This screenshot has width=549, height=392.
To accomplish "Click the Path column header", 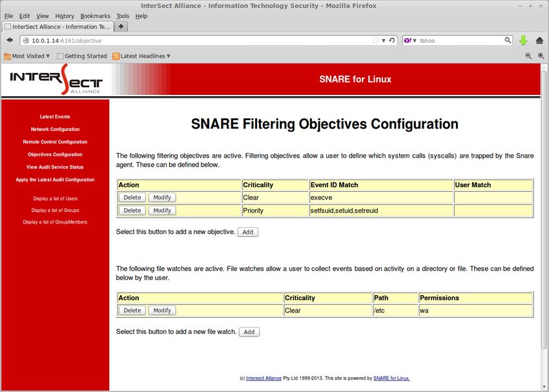I will 395,298.
